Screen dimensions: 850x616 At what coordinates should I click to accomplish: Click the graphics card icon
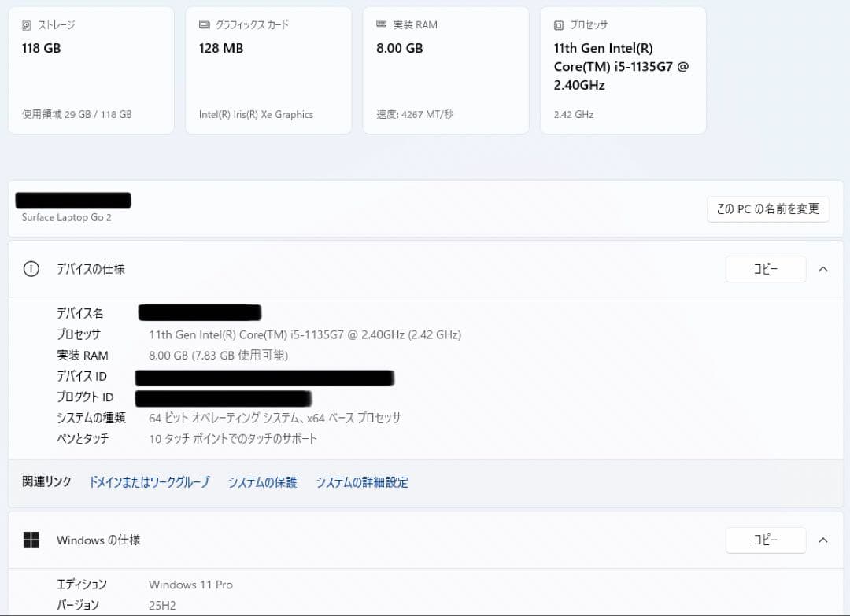pyautogui.click(x=205, y=25)
